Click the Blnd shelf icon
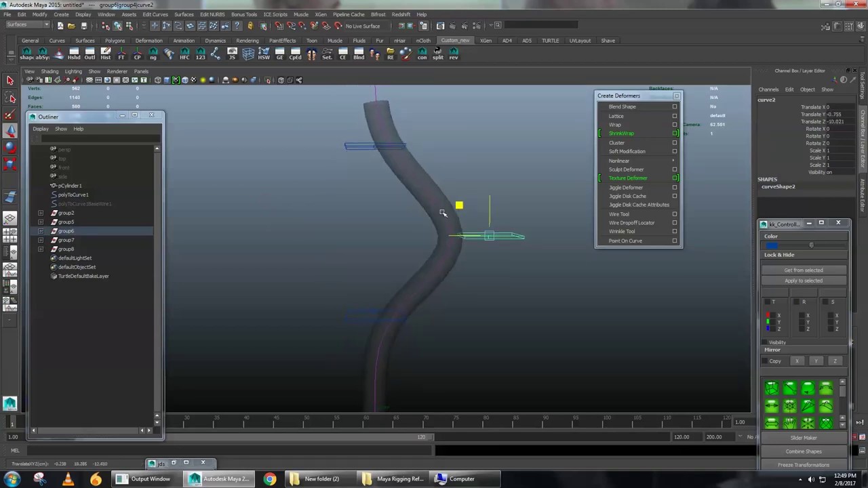 (x=359, y=54)
